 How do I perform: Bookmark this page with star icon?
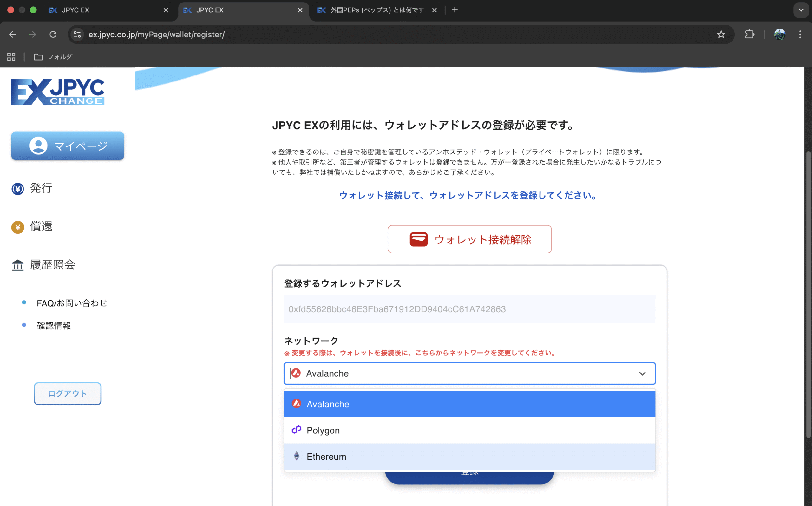(721, 35)
